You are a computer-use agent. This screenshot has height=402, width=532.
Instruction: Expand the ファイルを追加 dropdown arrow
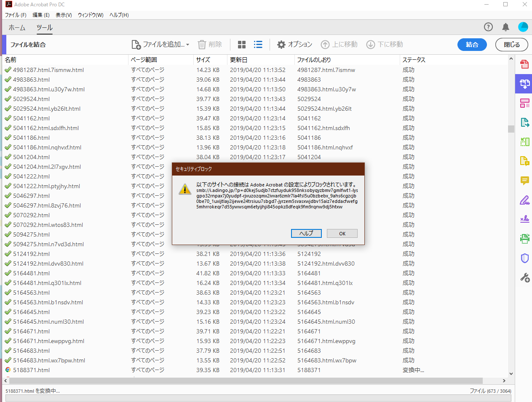pyautogui.click(x=188, y=45)
